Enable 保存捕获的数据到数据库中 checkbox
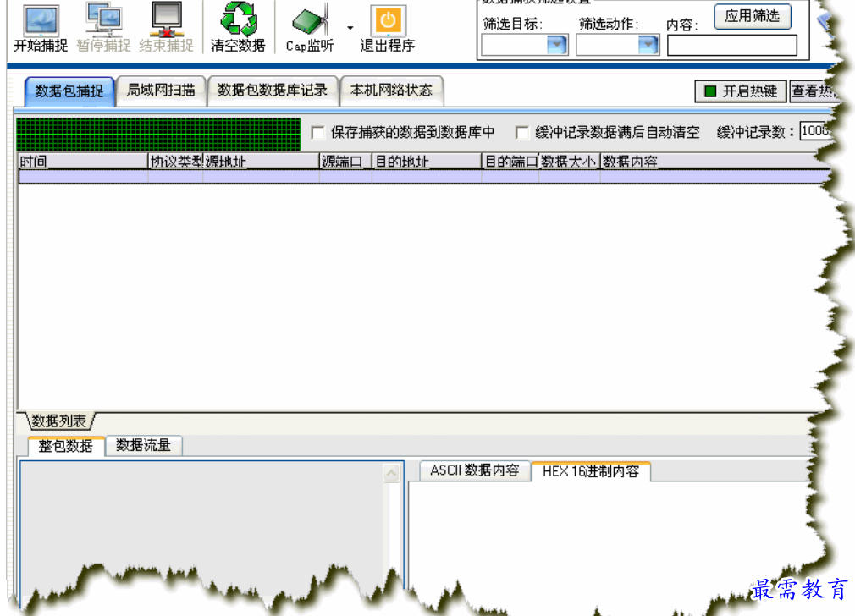 [318, 133]
